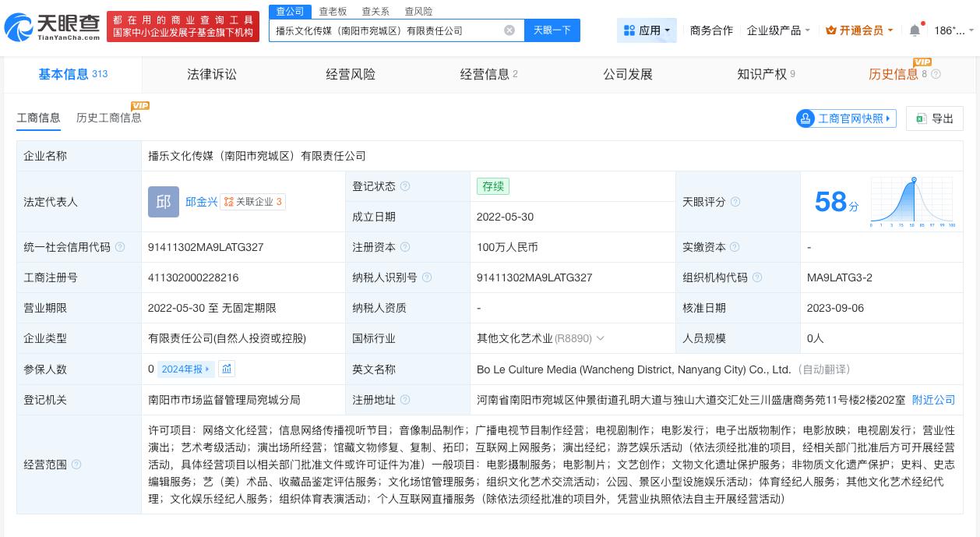980x537 pixels.
Task: Click approval date 2023-09-06
Action: (x=835, y=308)
